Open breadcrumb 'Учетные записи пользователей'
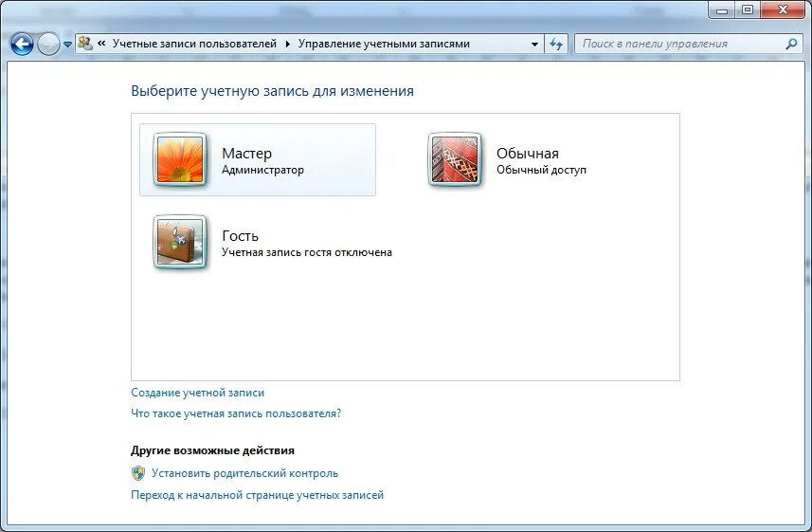This screenshot has height=532, width=812. click(x=195, y=44)
